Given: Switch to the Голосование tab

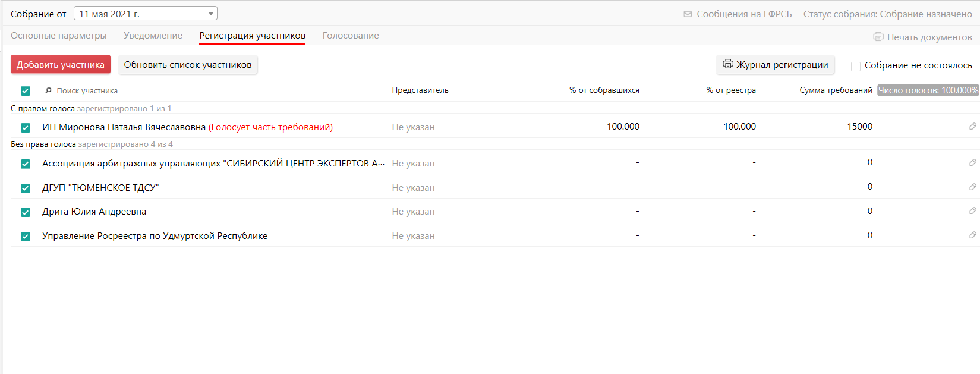Looking at the screenshot, I should point(351,36).
